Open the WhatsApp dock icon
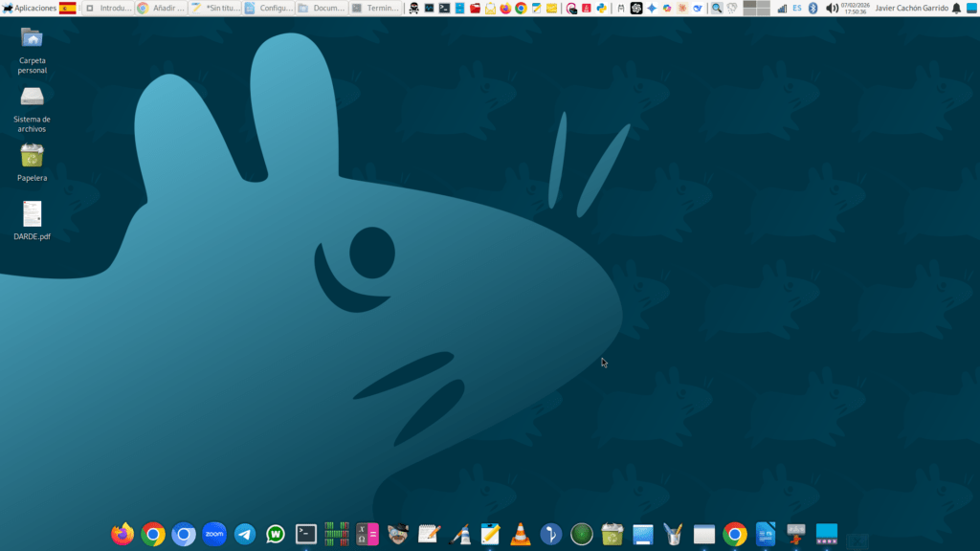The height and width of the screenshot is (551, 980). tap(276, 534)
